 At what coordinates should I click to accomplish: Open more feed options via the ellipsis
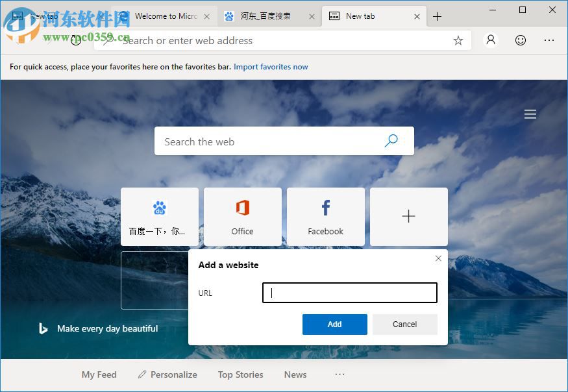(340, 374)
